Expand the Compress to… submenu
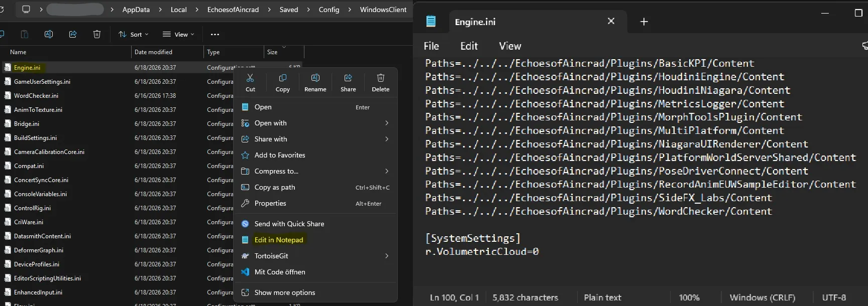Image resolution: width=868 pixels, height=306 pixels. click(x=315, y=171)
